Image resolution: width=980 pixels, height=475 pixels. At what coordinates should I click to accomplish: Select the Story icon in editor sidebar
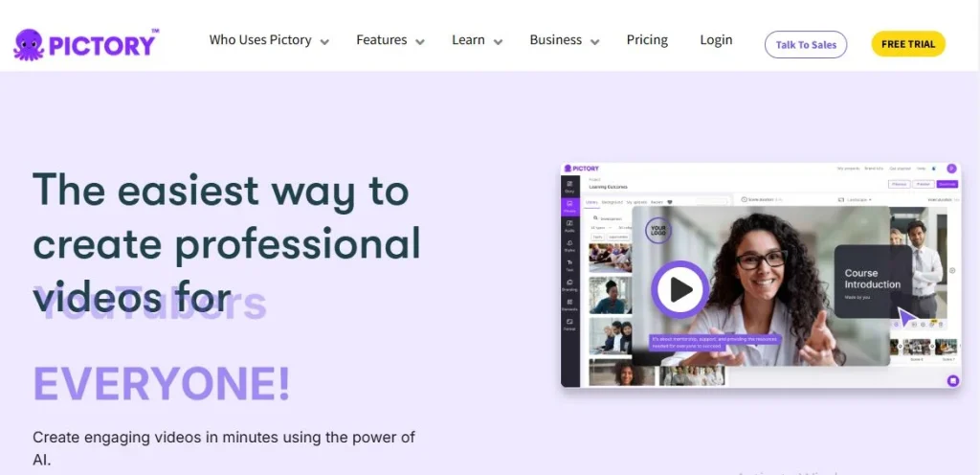click(x=569, y=186)
